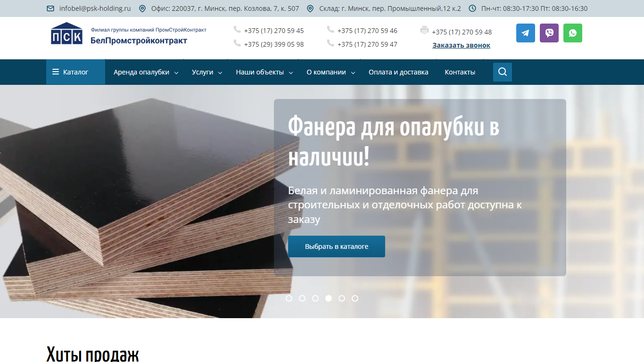This screenshot has width=644, height=362.
Task: Open Услуги menu item
Action: 203,72
